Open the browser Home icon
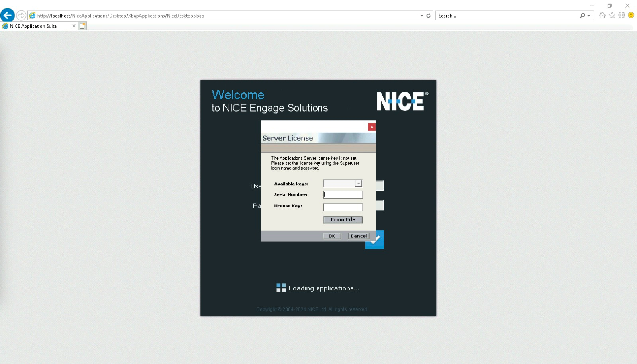Viewport: 637px width, 364px height. 602,15
